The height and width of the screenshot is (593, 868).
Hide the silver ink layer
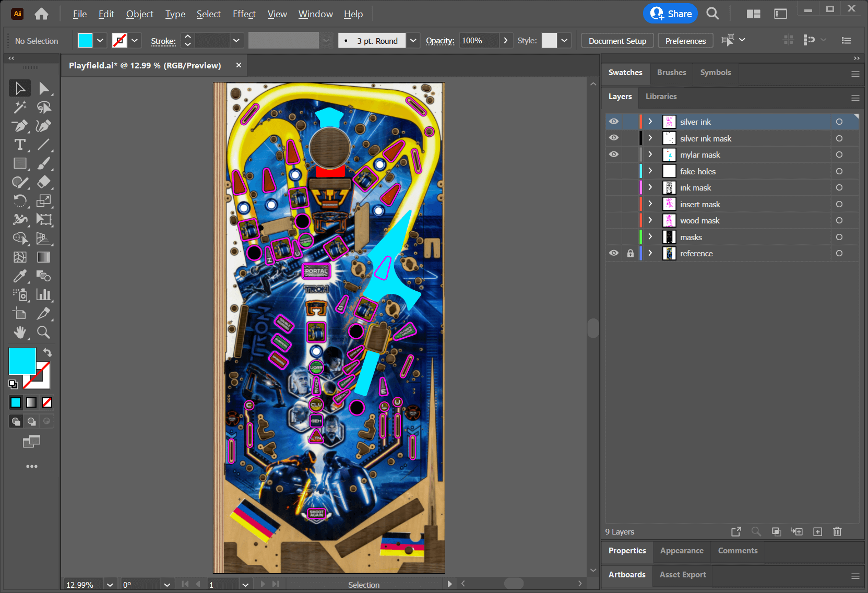tap(614, 122)
